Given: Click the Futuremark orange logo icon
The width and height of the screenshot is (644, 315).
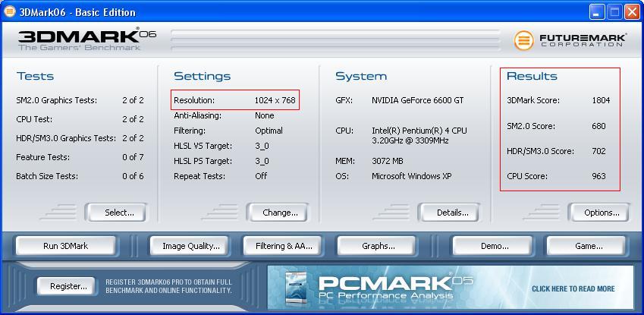Looking at the screenshot, I should click(523, 40).
